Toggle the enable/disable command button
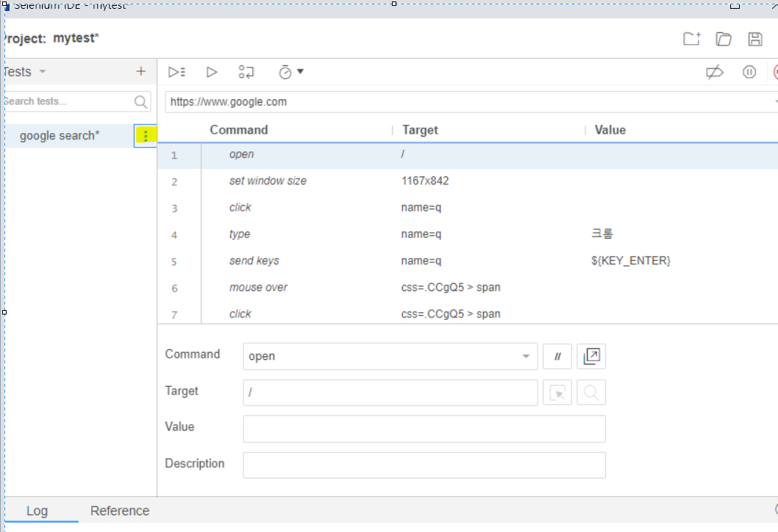This screenshot has height=532, width=778. (557, 356)
